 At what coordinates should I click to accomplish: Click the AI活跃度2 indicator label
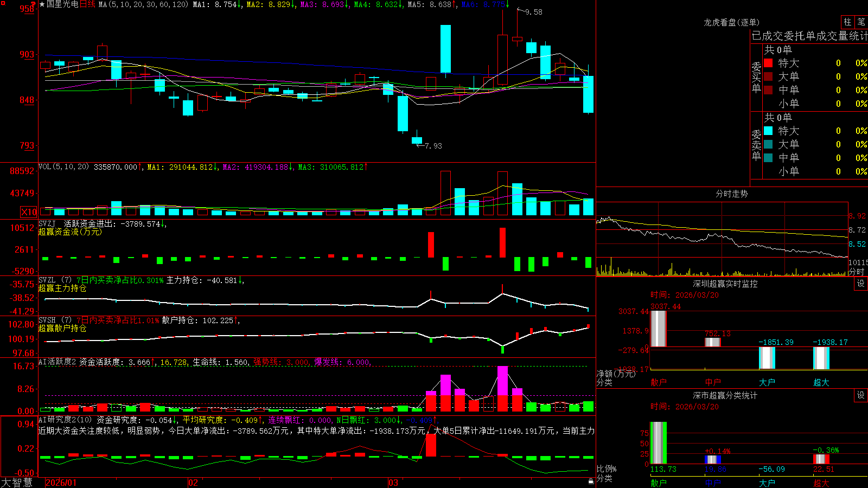57,362
